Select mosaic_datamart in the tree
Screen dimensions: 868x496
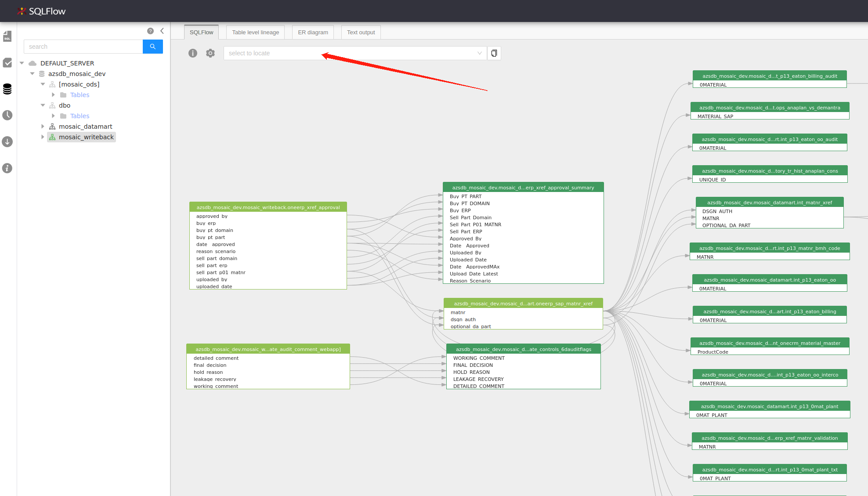point(86,127)
